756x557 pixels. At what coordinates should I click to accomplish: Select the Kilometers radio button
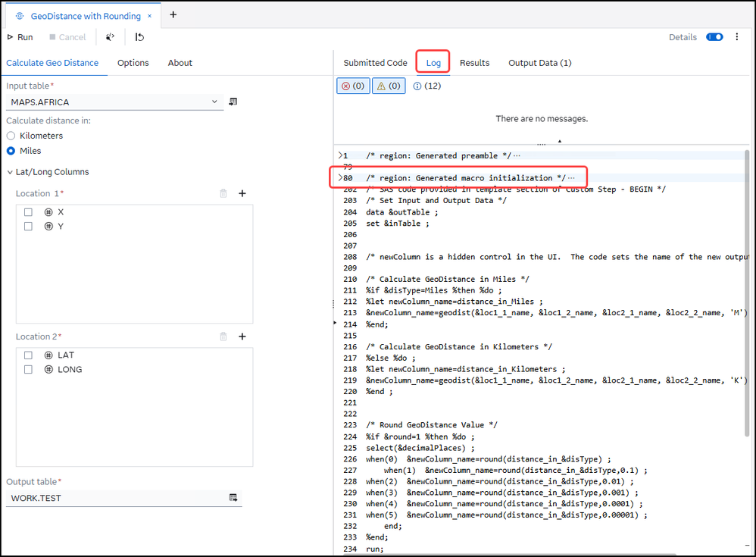pos(11,136)
